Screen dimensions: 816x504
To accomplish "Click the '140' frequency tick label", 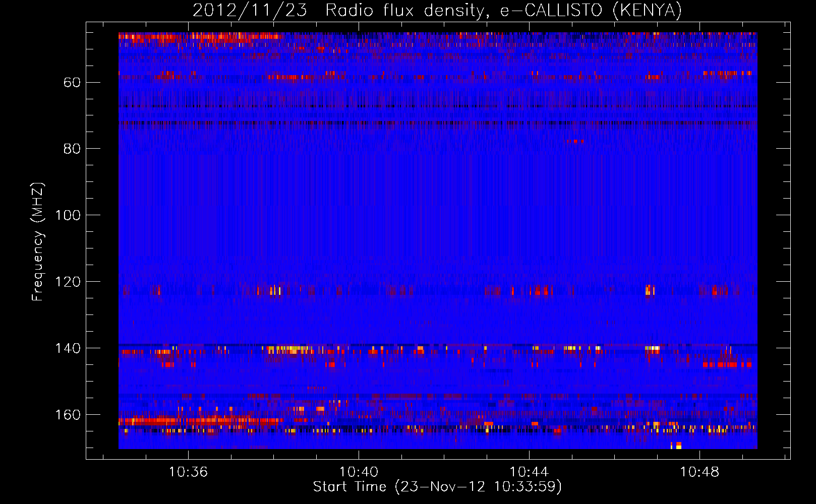I will (x=68, y=348).
